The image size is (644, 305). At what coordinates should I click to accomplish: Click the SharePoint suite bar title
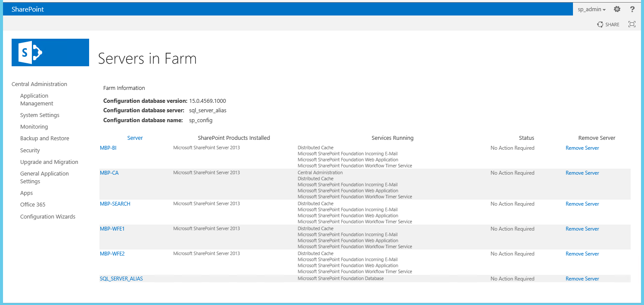[x=28, y=9]
